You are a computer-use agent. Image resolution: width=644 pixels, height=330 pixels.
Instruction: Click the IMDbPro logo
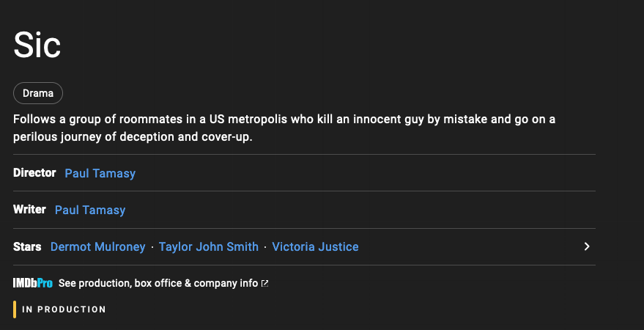point(33,283)
